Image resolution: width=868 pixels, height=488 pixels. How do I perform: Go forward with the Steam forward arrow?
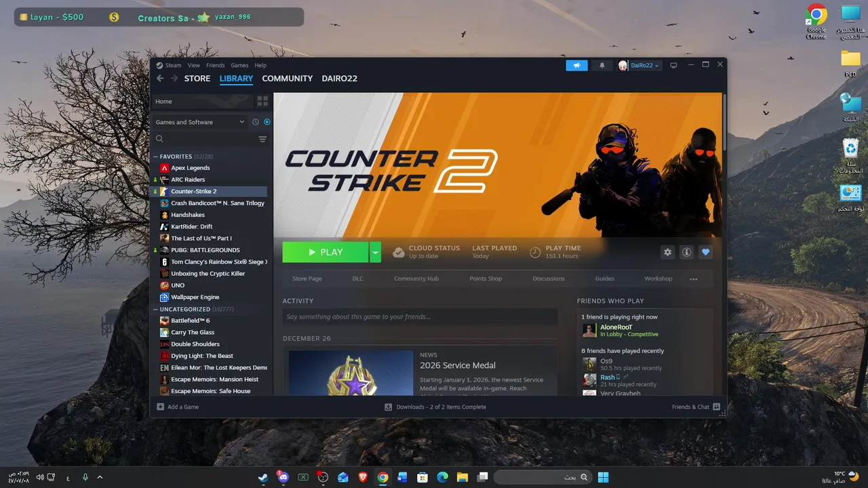(174, 79)
